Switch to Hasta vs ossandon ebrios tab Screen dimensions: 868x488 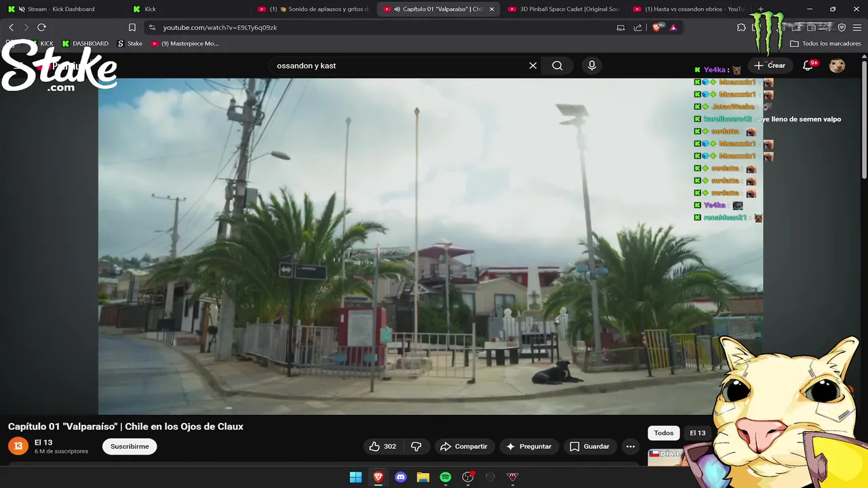click(688, 9)
